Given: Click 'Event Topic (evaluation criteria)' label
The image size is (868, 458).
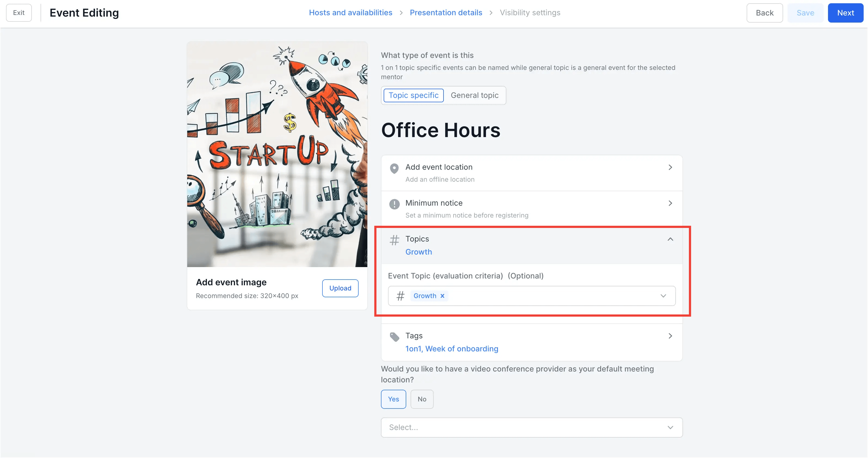Looking at the screenshot, I should coord(445,276).
